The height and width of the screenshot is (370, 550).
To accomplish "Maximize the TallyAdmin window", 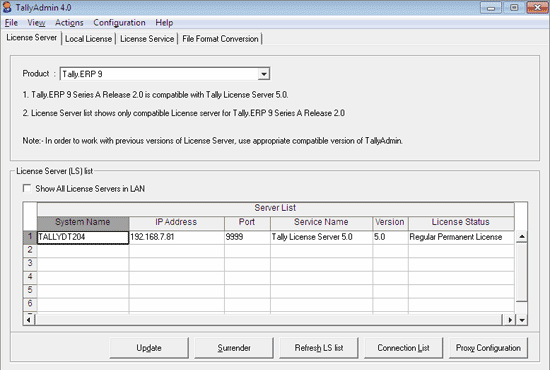I will click(x=514, y=7).
